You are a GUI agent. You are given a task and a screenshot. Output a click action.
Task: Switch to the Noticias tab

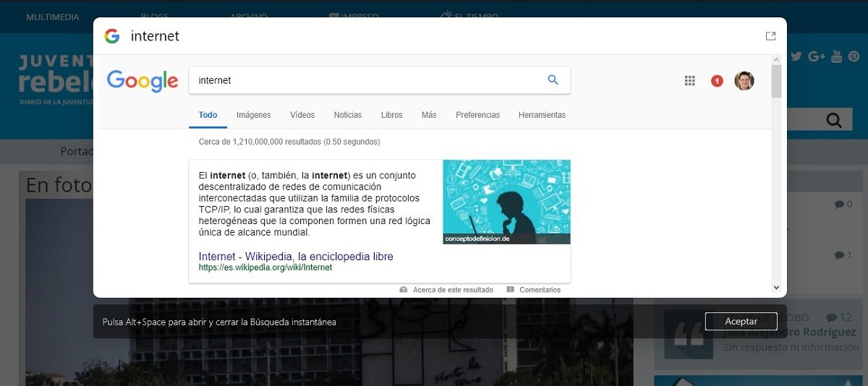348,115
